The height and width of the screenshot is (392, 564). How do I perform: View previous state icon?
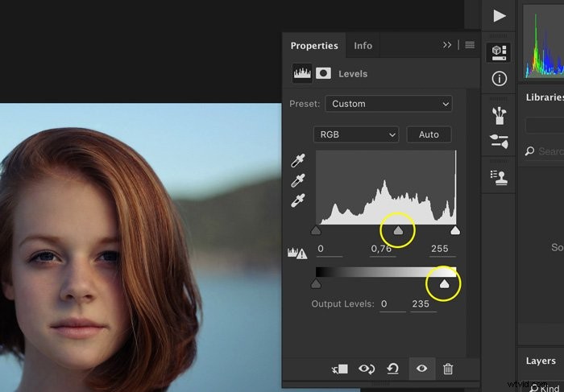click(x=367, y=369)
